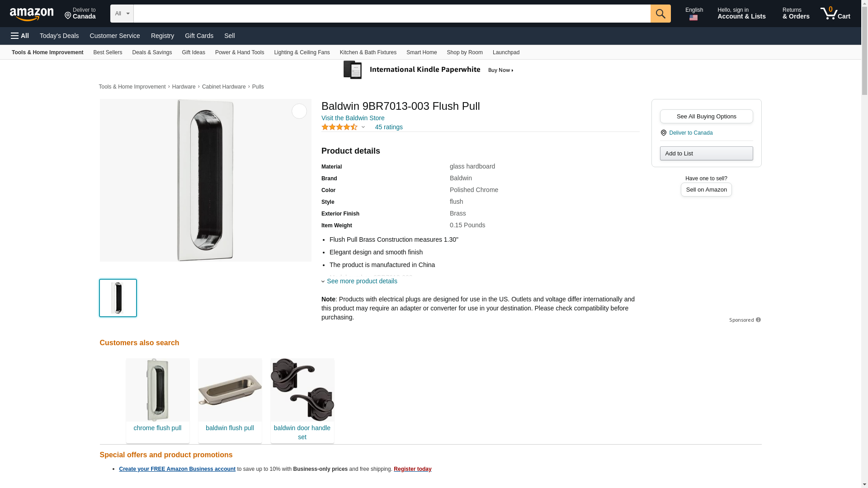This screenshot has width=868, height=488.
Task: Open Today's Deals in navigation
Action: (x=59, y=36)
